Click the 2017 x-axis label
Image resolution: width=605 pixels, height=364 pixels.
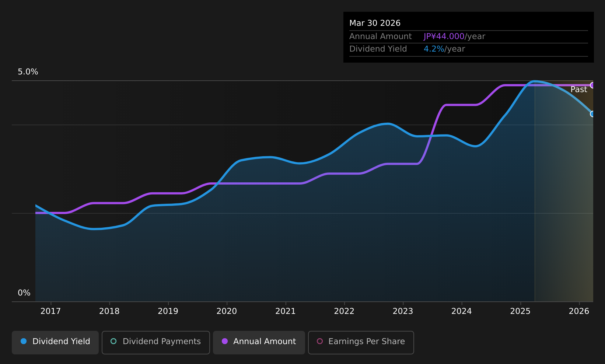(x=50, y=311)
